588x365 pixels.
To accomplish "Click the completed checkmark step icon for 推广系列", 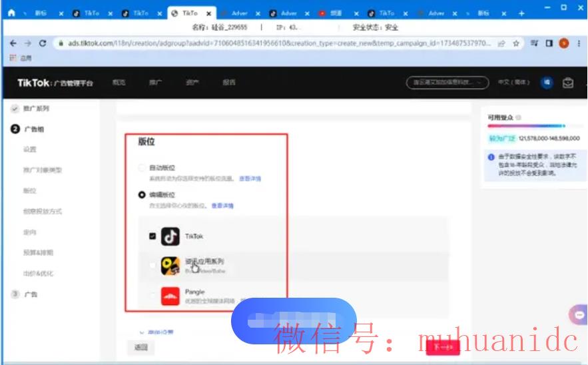I will [x=15, y=109].
